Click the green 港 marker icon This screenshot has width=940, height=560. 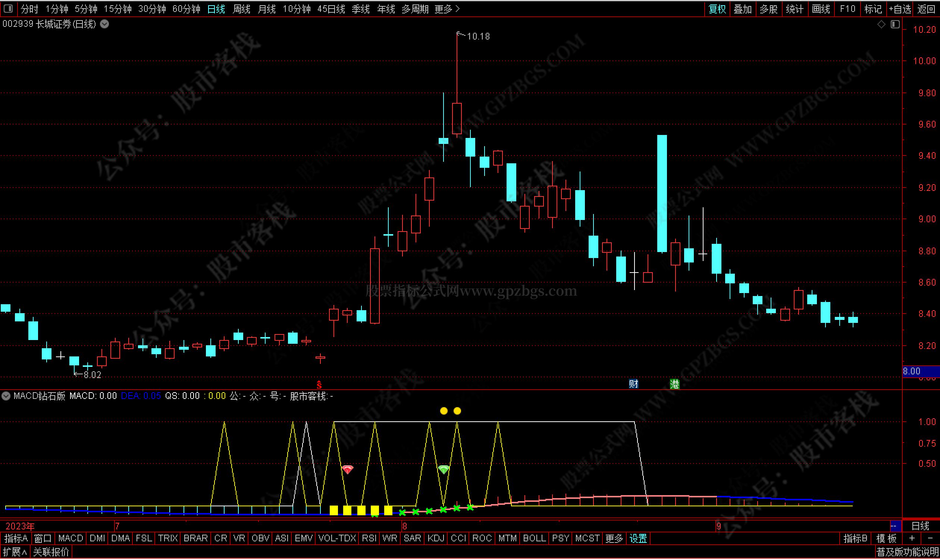click(x=674, y=384)
